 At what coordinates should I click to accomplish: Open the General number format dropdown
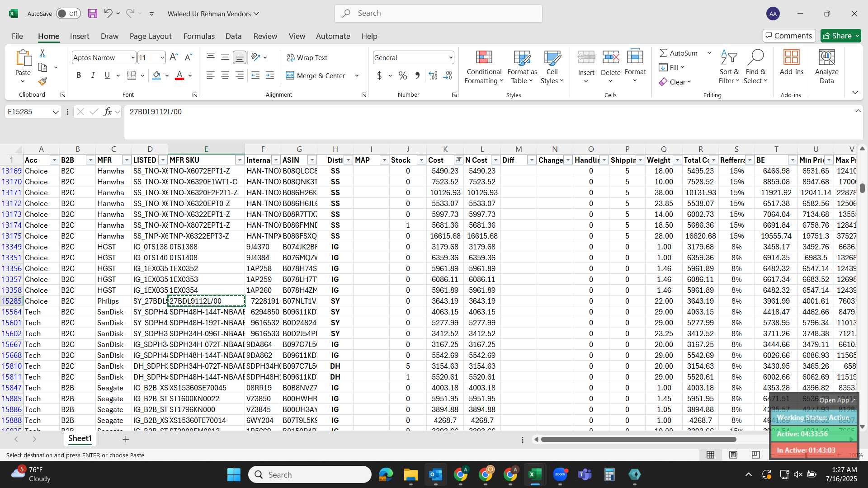(x=451, y=57)
